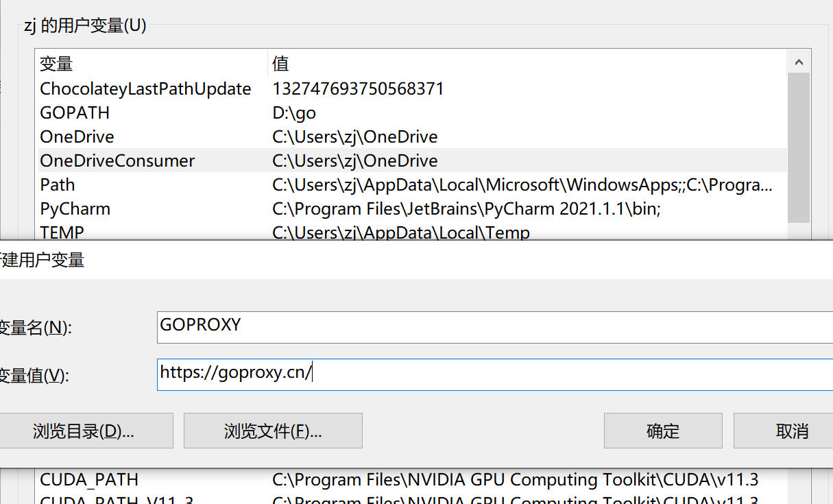Screen dimensions: 833x504
Task: Click the D:\go value of GOPATH
Action: (294, 112)
